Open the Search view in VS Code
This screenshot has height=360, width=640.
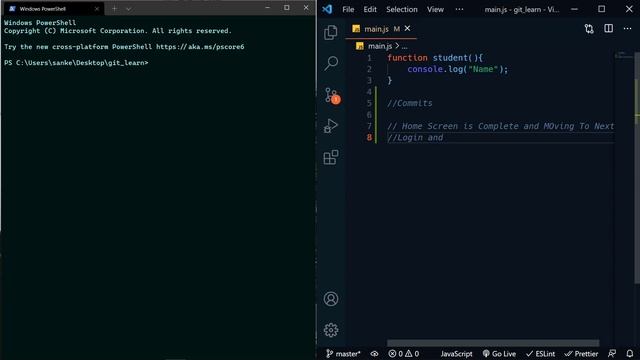(331, 63)
